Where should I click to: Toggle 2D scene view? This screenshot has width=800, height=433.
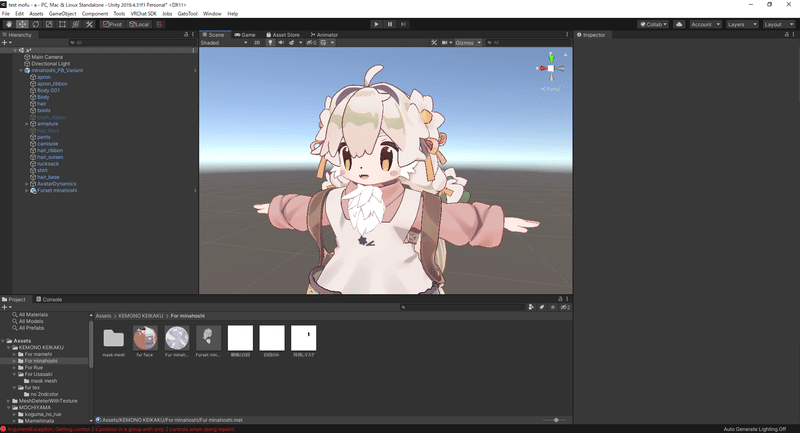tap(257, 43)
